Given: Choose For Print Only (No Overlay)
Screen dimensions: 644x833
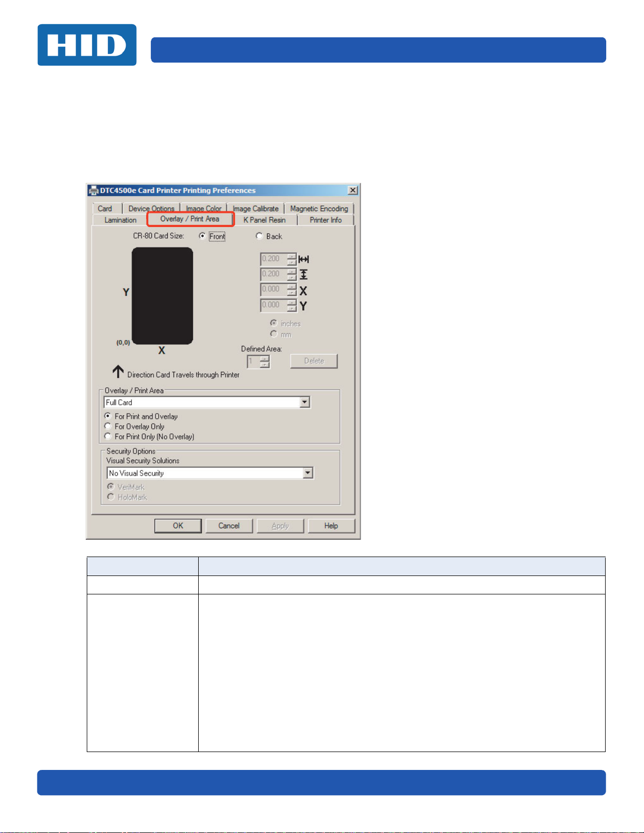Looking at the screenshot, I should tap(108, 436).
